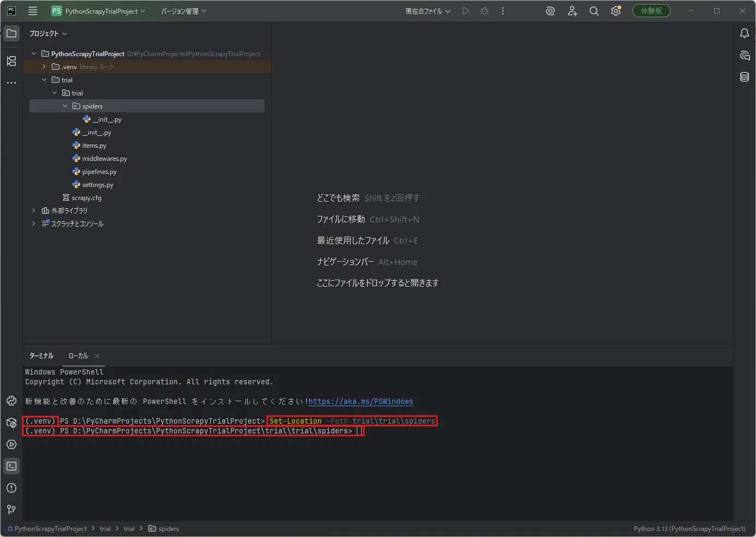756x537 pixels.
Task: Toggle the Terminal tool window button
Action: point(11,466)
